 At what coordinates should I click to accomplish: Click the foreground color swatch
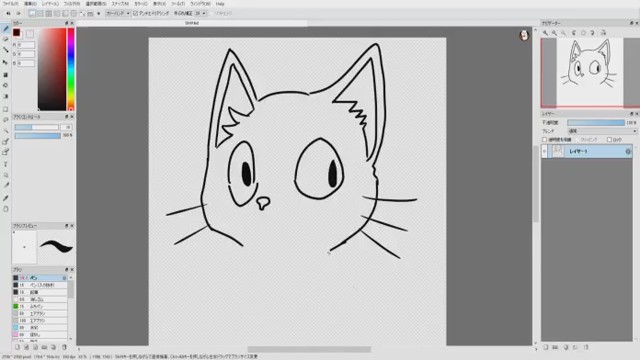tap(16, 33)
